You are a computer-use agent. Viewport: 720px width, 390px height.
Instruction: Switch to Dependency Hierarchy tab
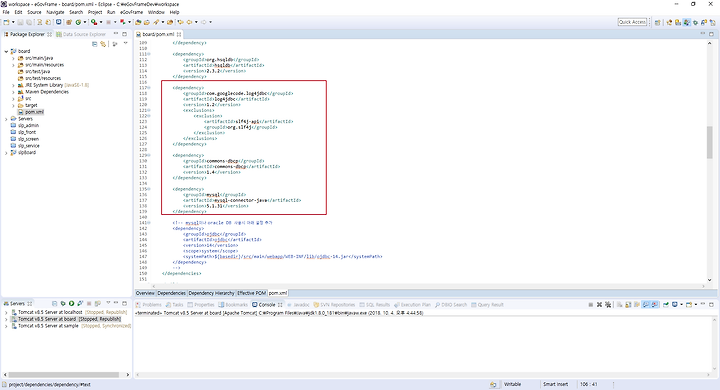(211, 293)
